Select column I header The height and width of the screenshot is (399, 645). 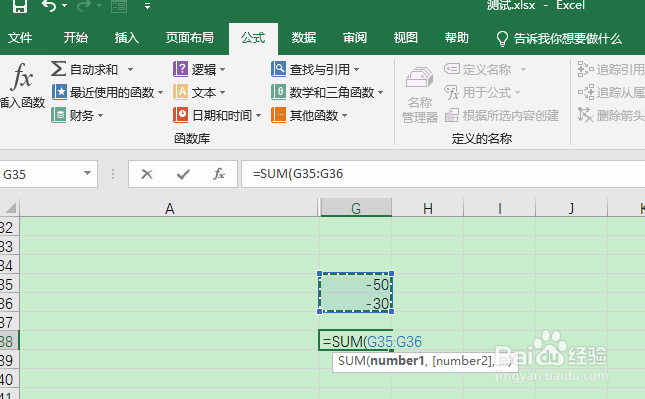(499, 208)
